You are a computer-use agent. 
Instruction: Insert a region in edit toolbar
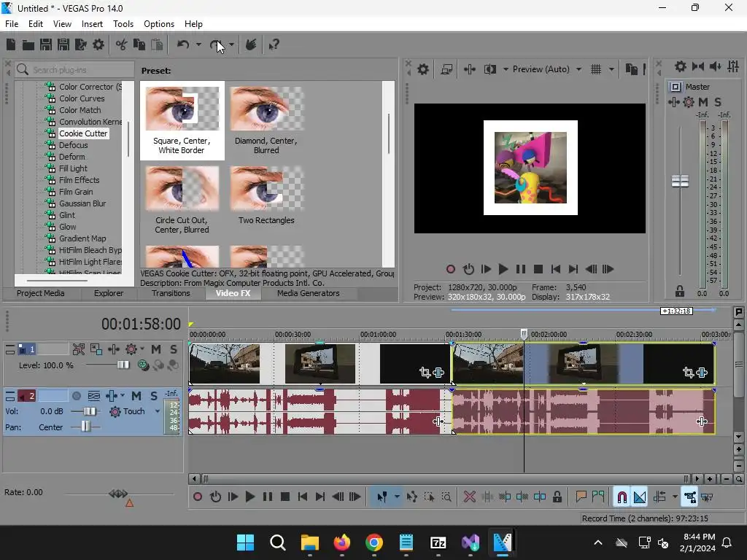tap(598, 497)
